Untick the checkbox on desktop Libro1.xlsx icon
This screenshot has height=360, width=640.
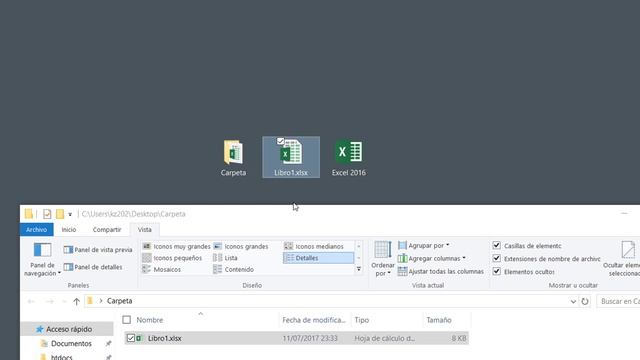click(280, 141)
